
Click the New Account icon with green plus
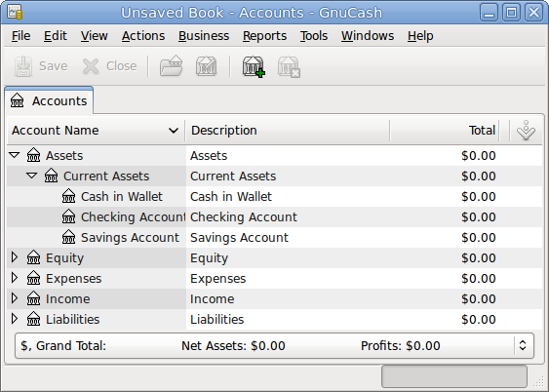click(x=254, y=66)
